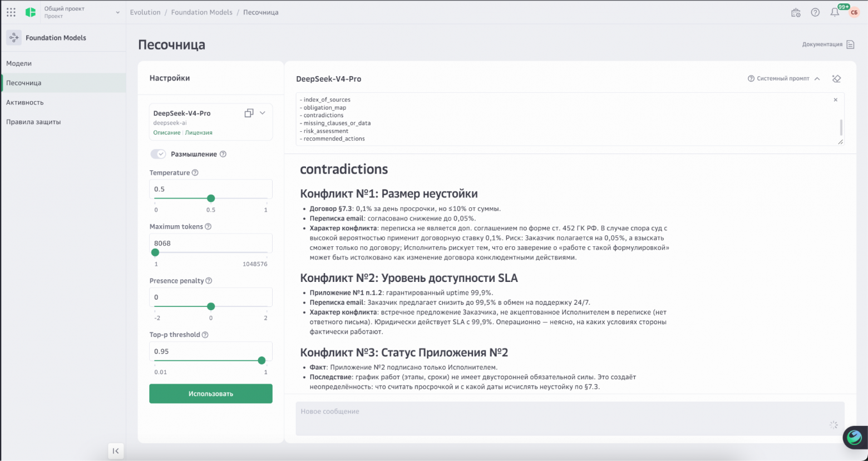Open the Лицензия link

click(x=199, y=133)
